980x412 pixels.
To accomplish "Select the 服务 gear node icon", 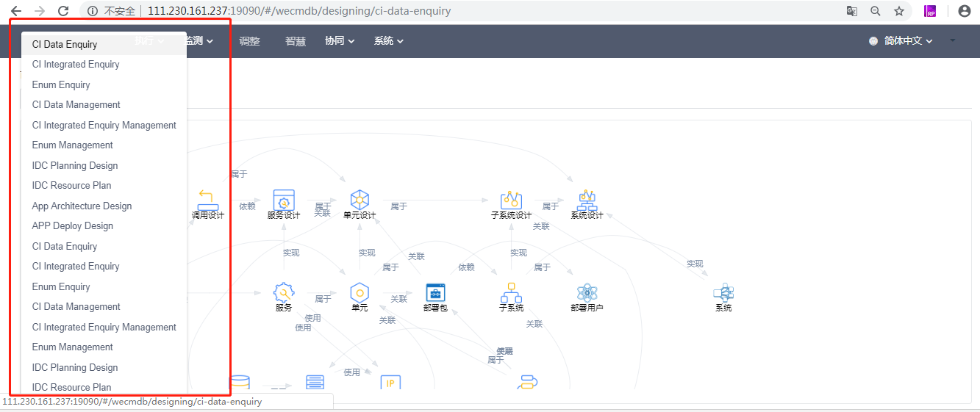I will (x=284, y=292).
